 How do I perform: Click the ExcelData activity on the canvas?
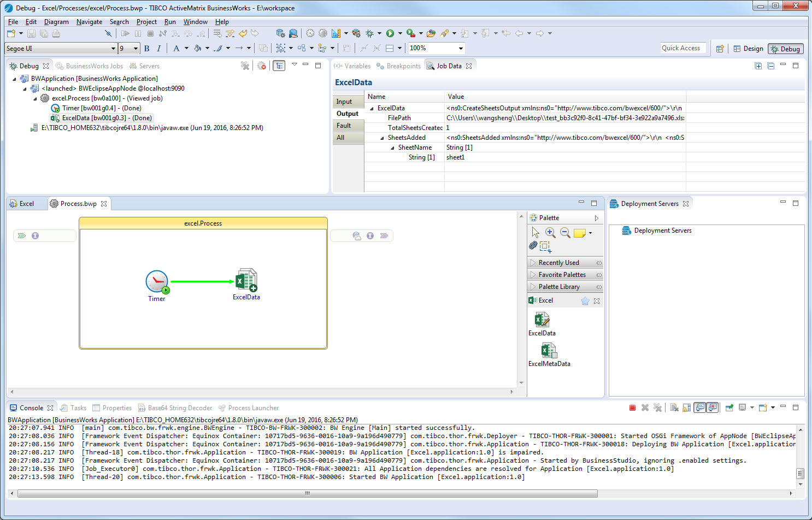coord(246,284)
